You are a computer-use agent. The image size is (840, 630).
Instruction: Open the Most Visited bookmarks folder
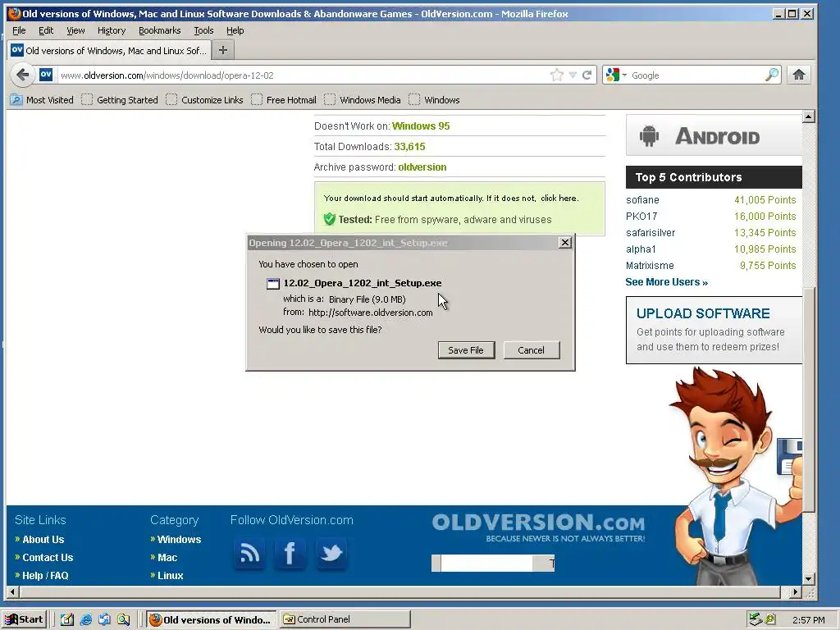pos(42,99)
